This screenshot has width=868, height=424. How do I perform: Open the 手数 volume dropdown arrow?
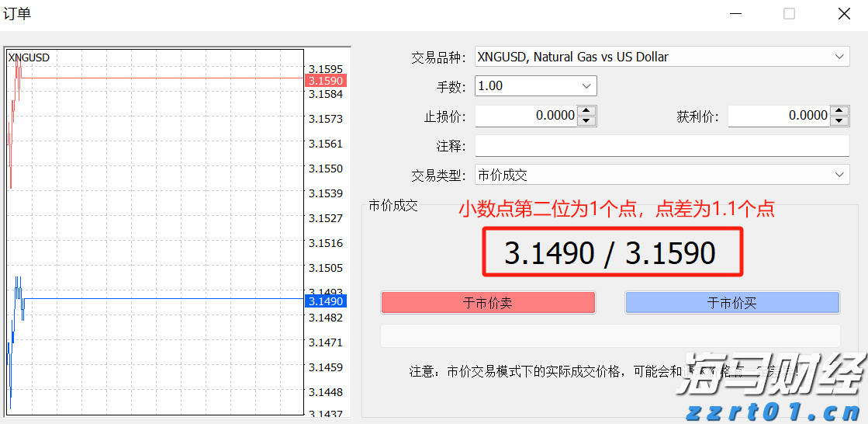click(586, 86)
